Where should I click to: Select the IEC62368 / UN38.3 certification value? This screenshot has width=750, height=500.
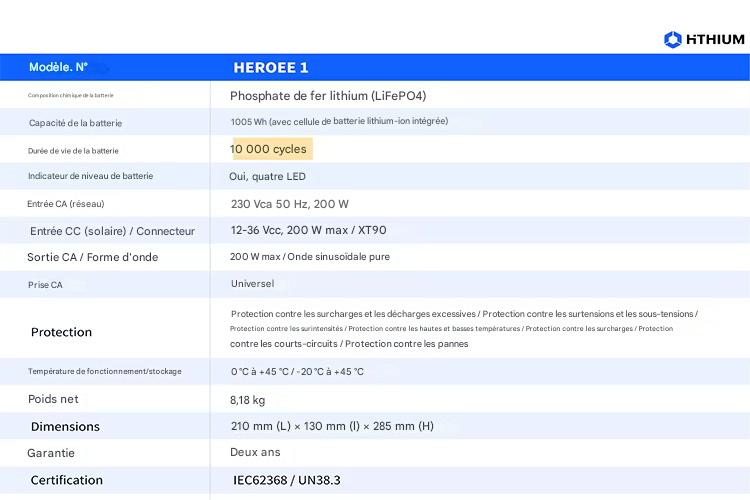pyautogui.click(x=286, y=480)
